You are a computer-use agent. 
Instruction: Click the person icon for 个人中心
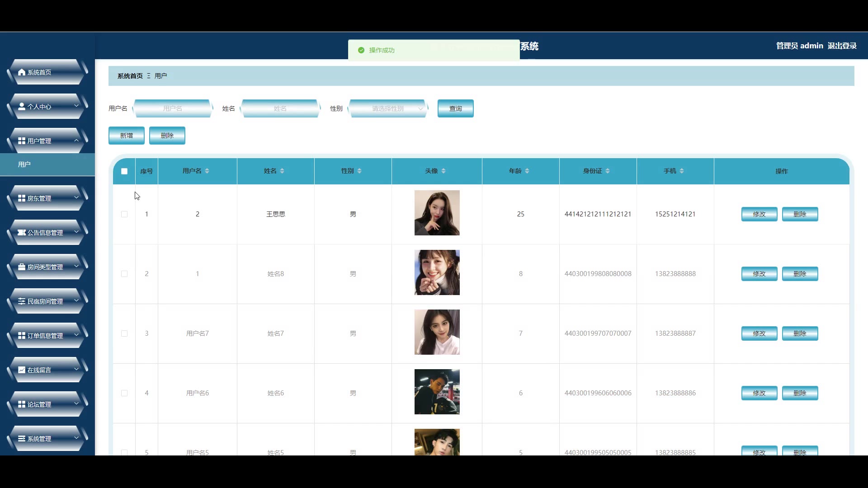point(21,107)
